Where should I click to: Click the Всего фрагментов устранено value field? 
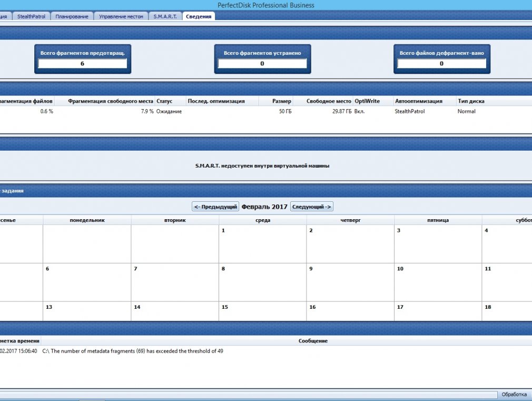point(262,63)
